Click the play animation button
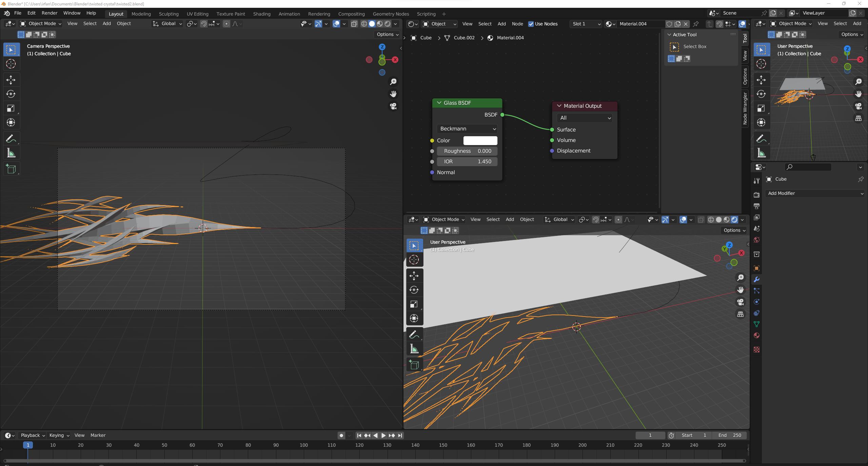 coord(383,435)
